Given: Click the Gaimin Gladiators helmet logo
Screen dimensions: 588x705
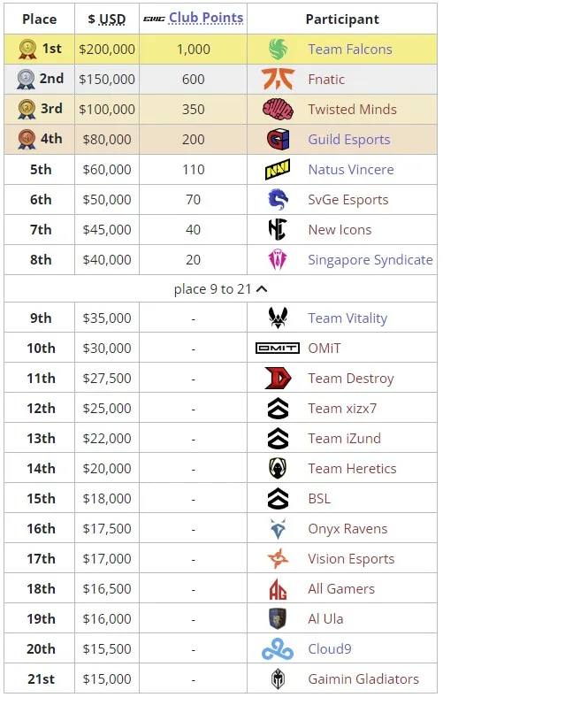Looking at the screenshot, I should [x=278, y=679].
